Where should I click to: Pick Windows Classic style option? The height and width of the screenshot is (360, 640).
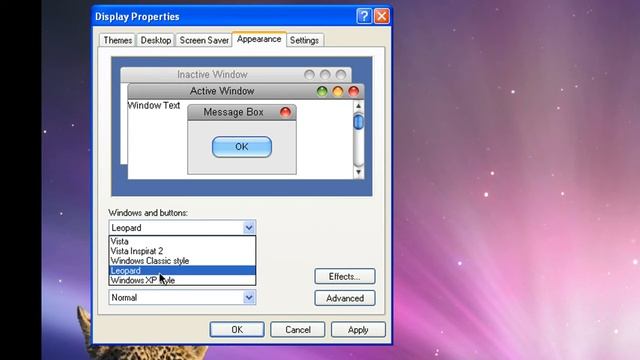click(182, 261)
